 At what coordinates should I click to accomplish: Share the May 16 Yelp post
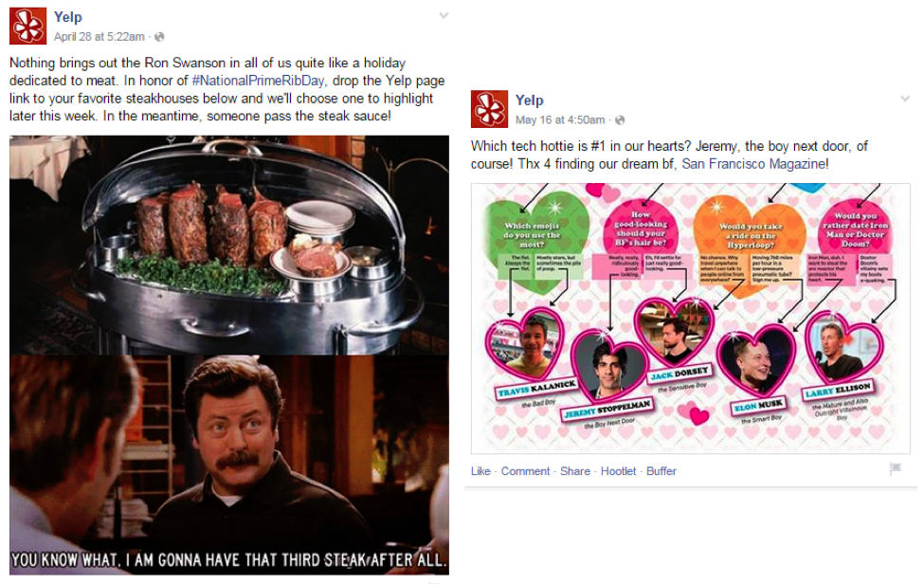coord(575,471)
